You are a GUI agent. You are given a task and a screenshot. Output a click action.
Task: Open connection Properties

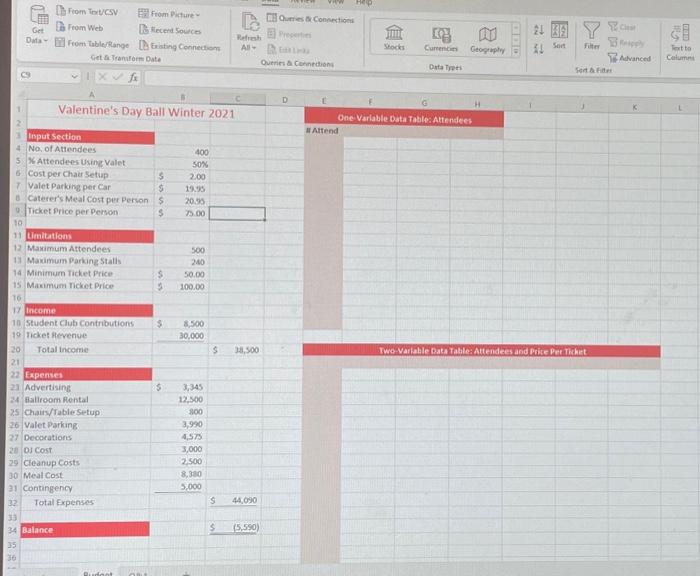click(x=290, y=34)
